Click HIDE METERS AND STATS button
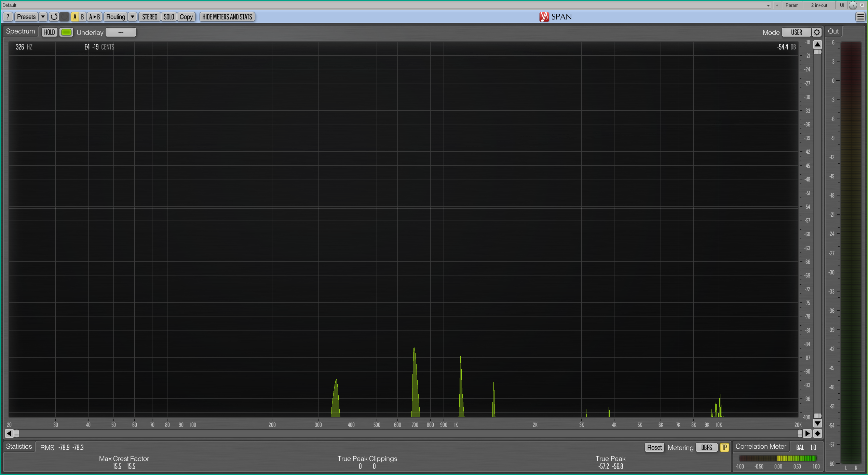The width and height of the screenshot is (868, 475). pos(227,17)
